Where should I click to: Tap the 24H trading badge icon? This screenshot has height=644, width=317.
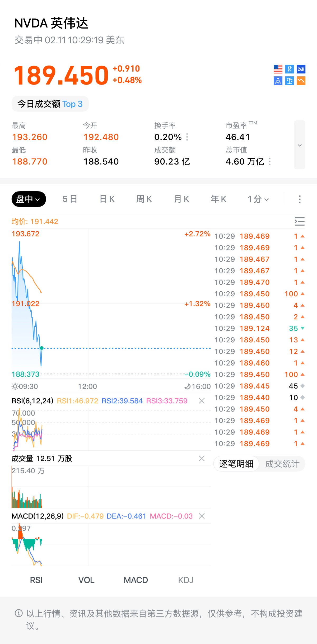301,69
